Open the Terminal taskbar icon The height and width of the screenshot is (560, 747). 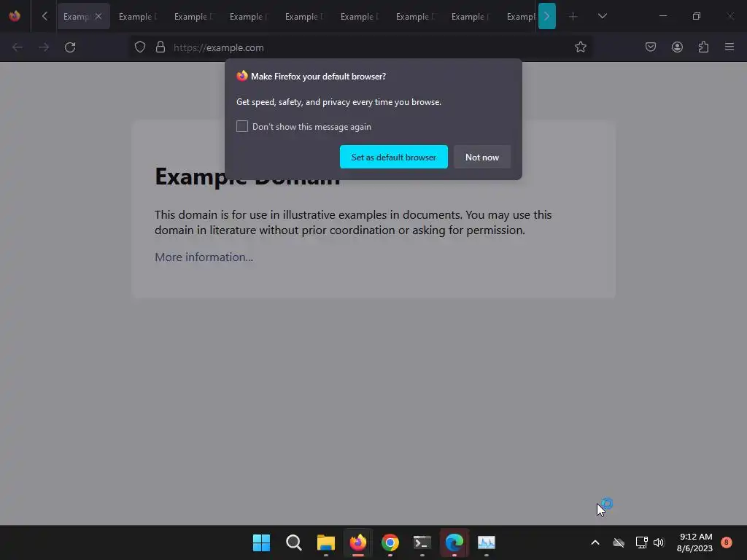(x=422, y=542)
